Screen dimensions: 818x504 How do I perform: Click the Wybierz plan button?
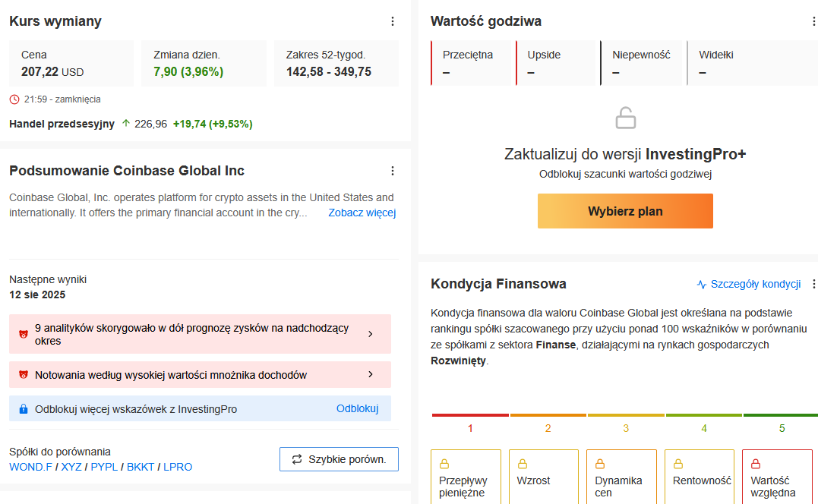[625, 211]
